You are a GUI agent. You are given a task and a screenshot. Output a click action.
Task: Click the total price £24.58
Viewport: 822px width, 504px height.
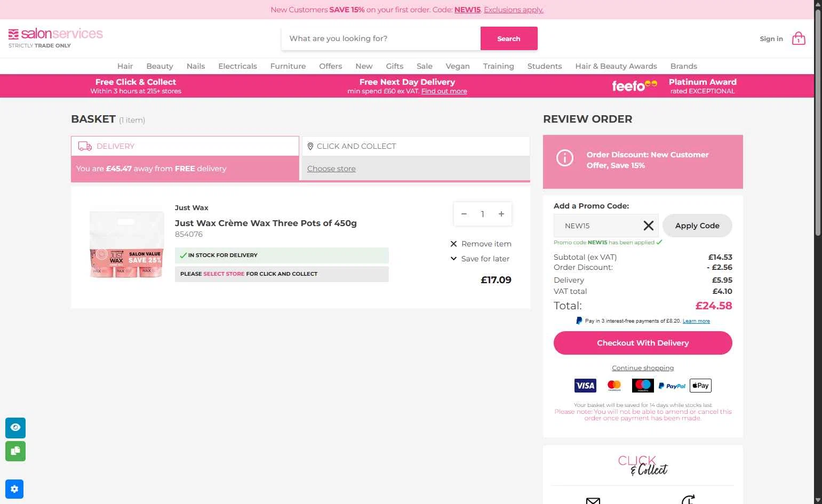(714, 306)
